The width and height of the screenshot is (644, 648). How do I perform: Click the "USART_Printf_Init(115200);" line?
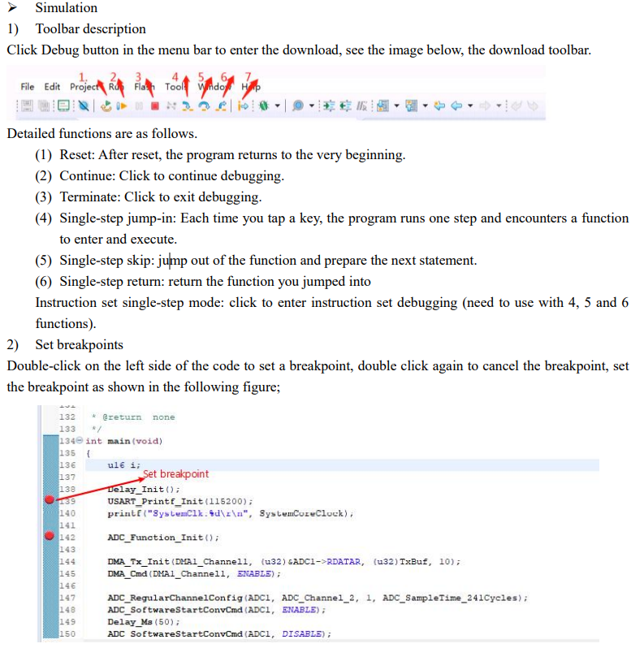click(179, 501)
